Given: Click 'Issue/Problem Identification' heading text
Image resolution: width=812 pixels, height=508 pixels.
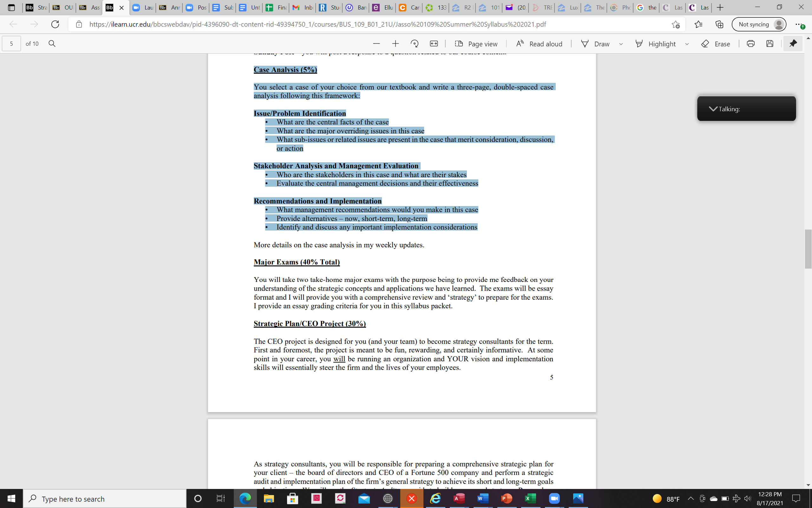Looking at the screenshot, I should tap(300, 113).
